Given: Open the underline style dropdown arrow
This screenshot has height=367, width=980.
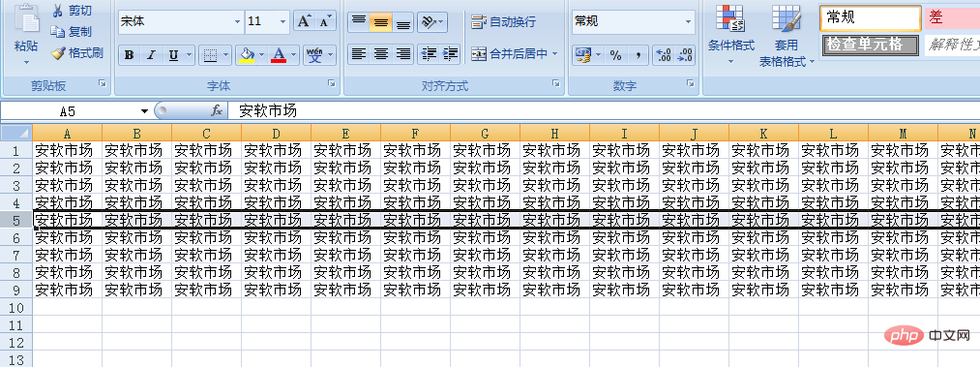Looking at the screenshot, I should tap(189, 55).
